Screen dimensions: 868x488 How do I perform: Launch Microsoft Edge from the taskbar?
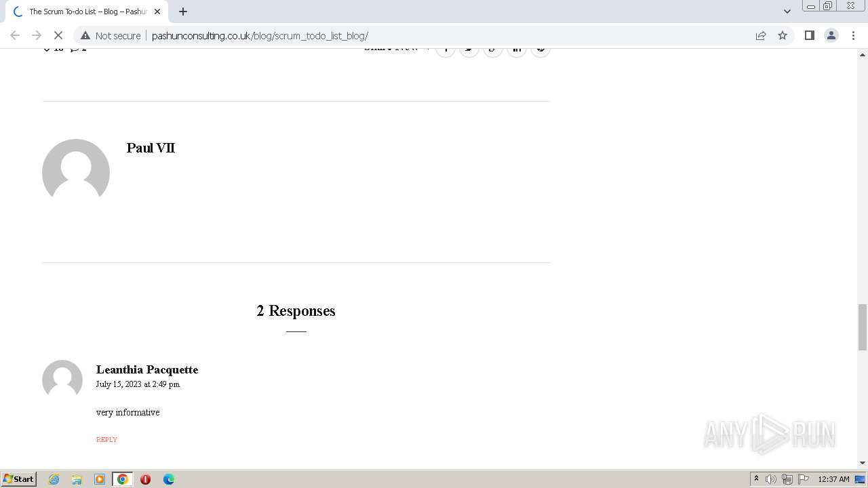169,479
